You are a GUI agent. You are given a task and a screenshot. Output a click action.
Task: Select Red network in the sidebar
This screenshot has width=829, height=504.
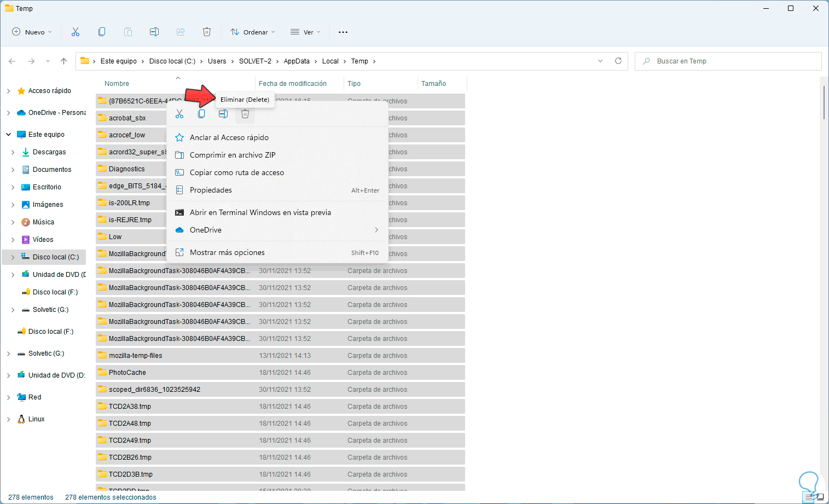point(34,397)
